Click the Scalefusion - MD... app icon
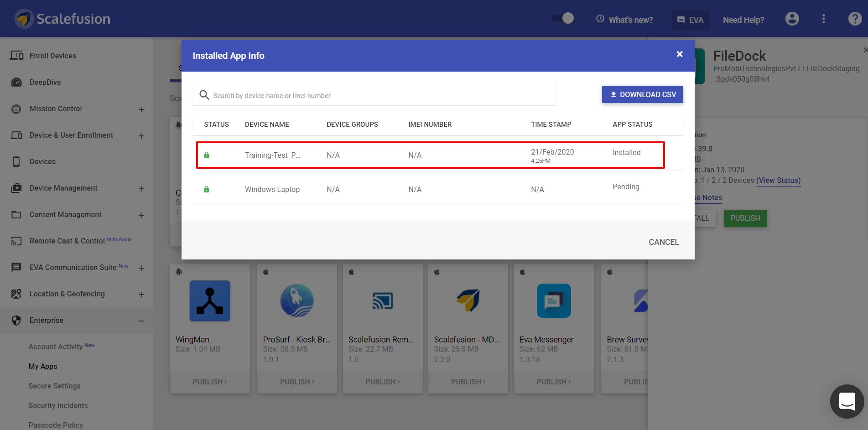This screenshot has height=430, width=868. pyautogui.click(x=468, y=300)
